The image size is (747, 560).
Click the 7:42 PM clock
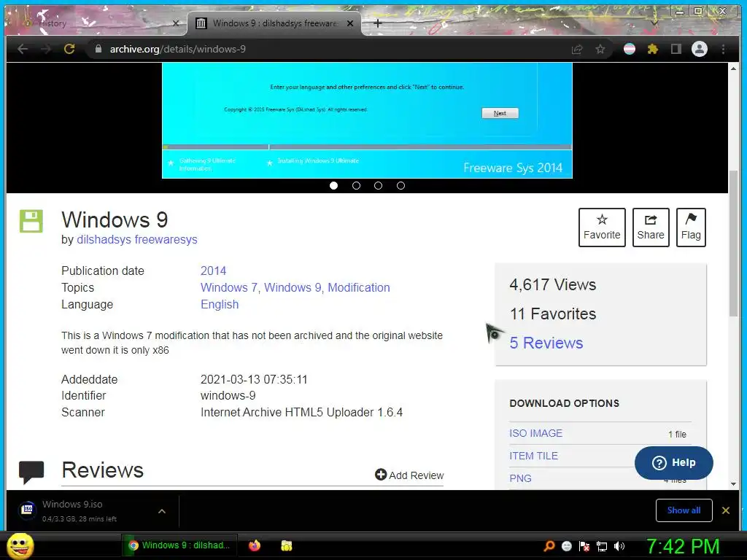tap(683, 546)
